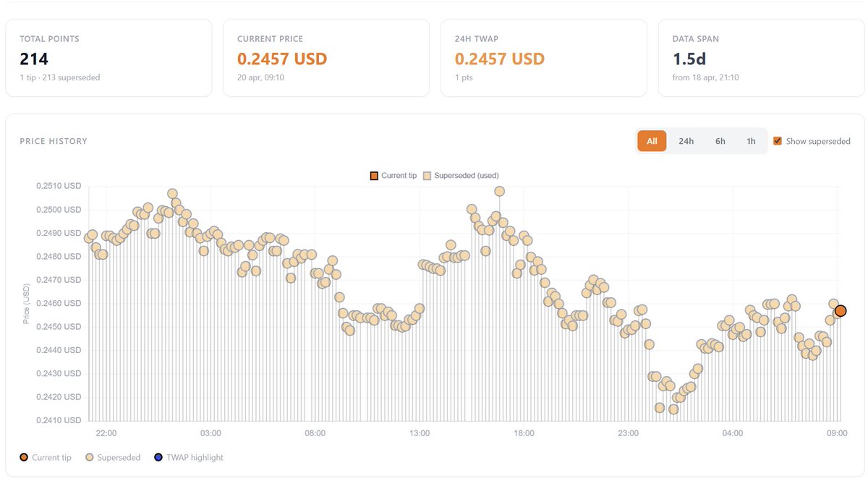Show the last 6h of prices
868x481 pixels.
pos(720,141)
